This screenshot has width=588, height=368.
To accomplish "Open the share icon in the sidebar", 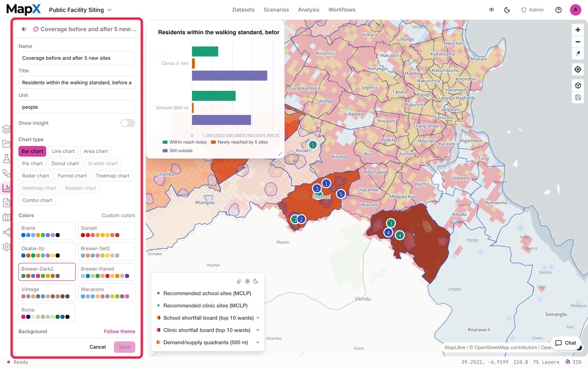I will point(6,232).
